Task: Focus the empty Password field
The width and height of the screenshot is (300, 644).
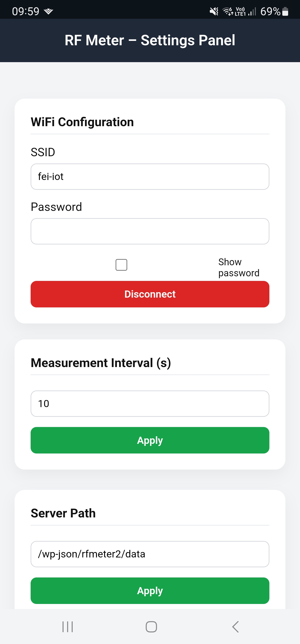Action: (x=150, y=231)
